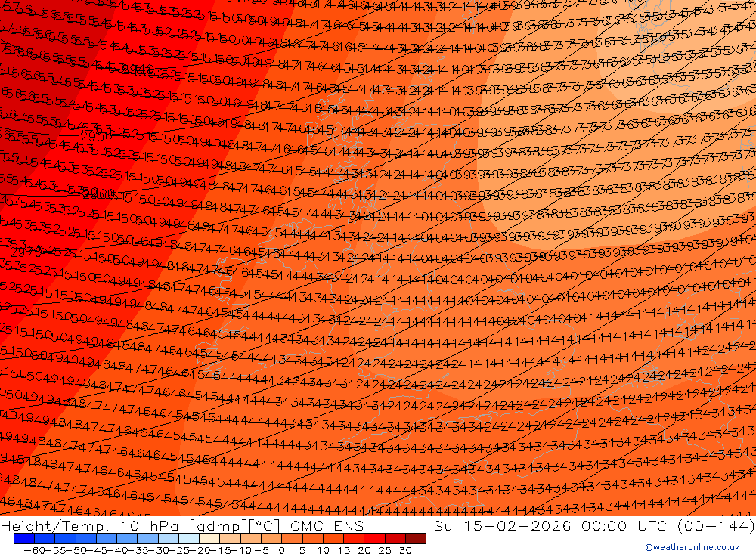Image resolution: width=756 pixels, height=554 pixels.
Task: Click the dark maroon legend swatch above 30
Action: (416, 539)
